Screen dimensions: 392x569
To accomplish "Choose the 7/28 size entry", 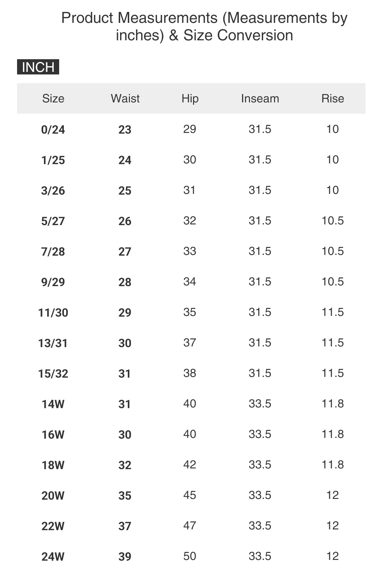I will pos(53,252).
